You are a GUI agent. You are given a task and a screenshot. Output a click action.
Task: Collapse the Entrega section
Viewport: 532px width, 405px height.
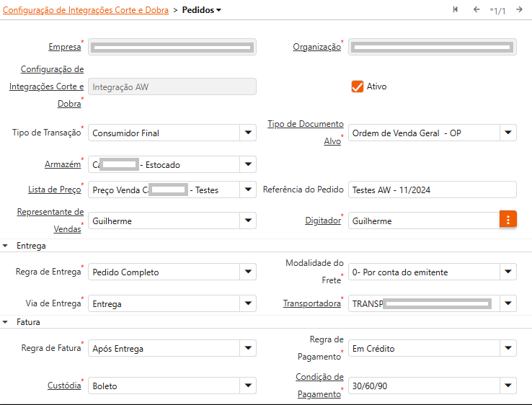[6, 246]
